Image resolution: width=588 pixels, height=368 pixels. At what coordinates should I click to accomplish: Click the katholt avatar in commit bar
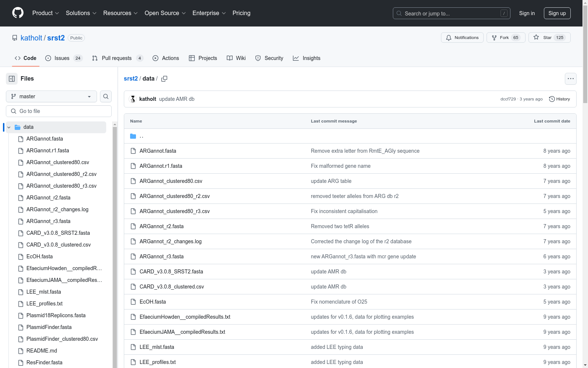pyautogui.click(x=133, y=99)
